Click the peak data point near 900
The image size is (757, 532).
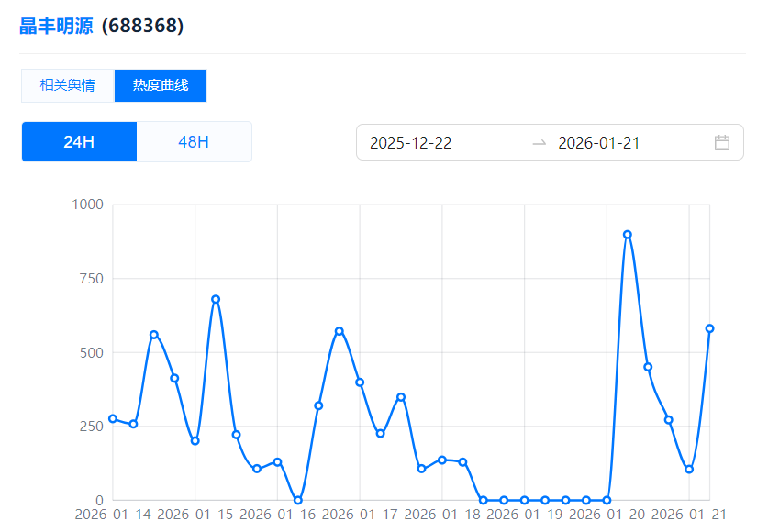click(628, 234)
